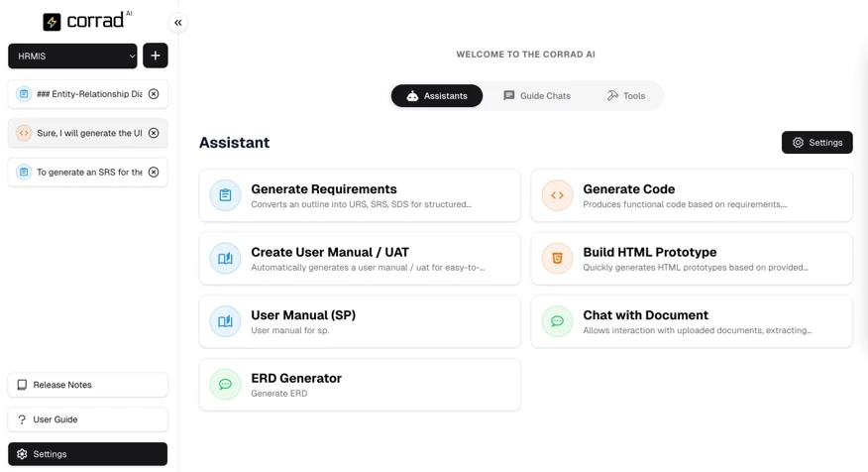
Task: Click the wrench icon on Tools tab
Action: point(612,96)
